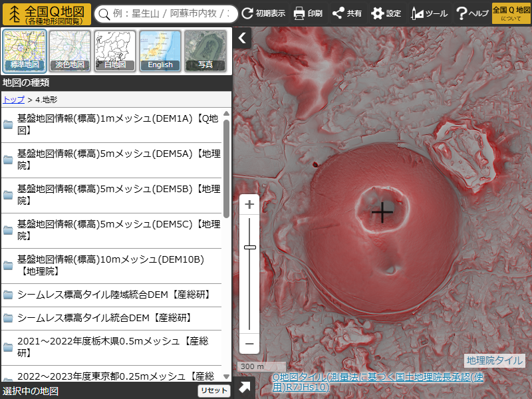This screenshot has height=399, width=532.
Task: Click the zoom level slider handle
Action: (250, 247)
